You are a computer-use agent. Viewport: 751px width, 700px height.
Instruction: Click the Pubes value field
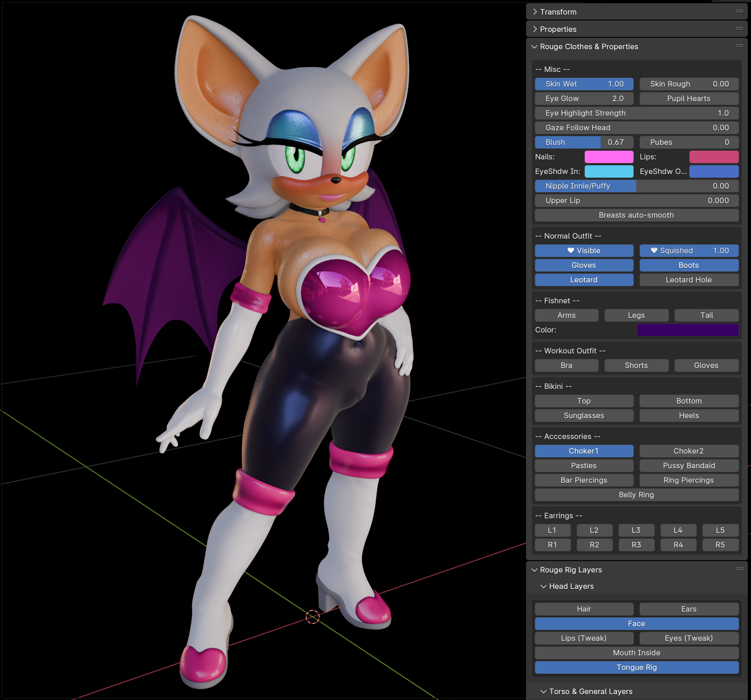point(689,142)
